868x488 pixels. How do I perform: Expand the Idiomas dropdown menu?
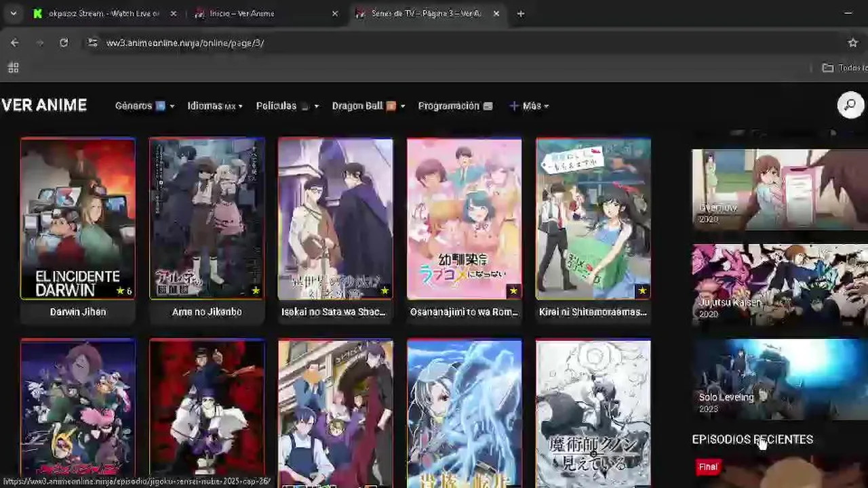click(x=215, y=106)
